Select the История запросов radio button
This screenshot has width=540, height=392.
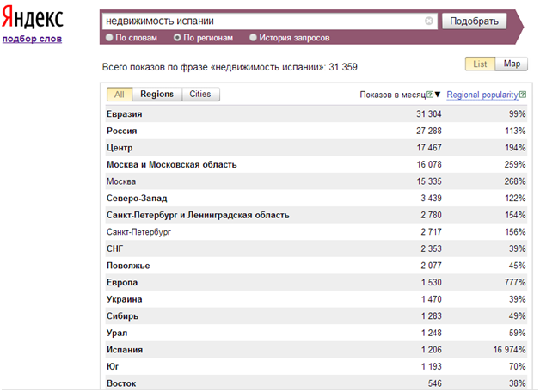pos(253,38)
